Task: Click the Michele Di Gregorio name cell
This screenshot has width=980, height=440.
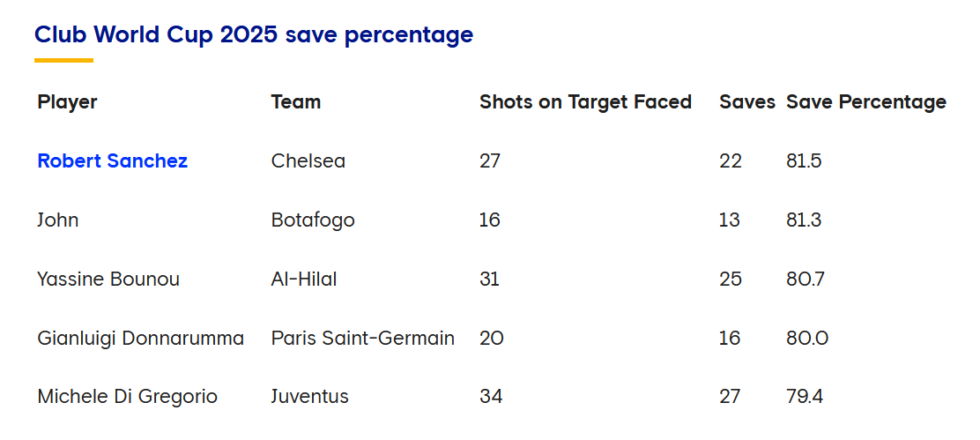Action: [x=128, y=397]
